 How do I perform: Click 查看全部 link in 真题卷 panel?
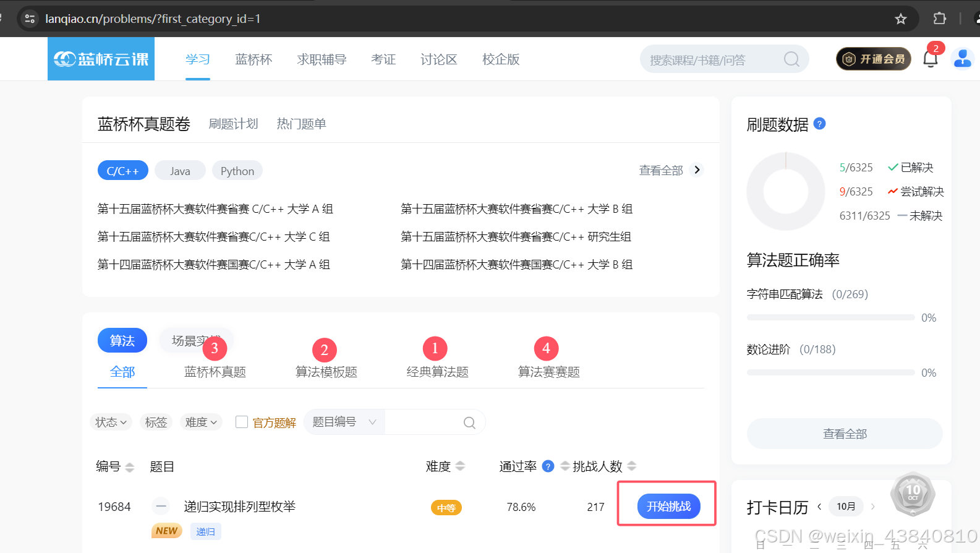(661, 170)
